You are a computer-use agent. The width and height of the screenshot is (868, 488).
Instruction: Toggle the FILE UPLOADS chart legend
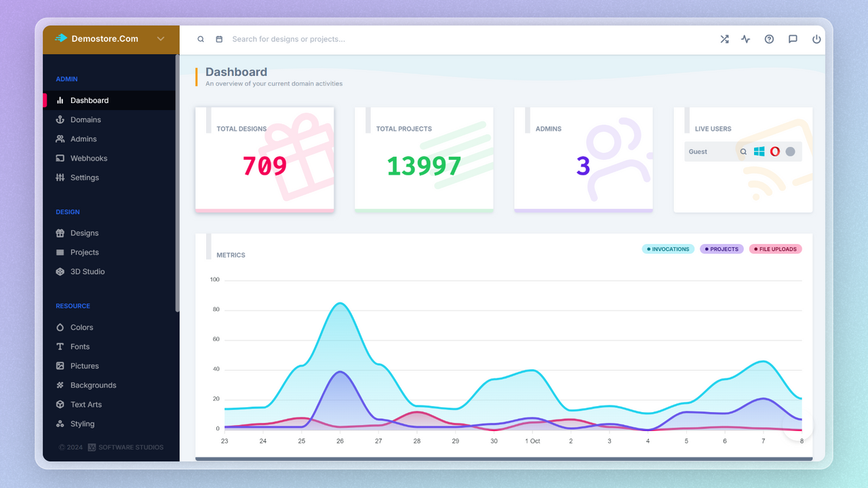(x=774, y=249)
